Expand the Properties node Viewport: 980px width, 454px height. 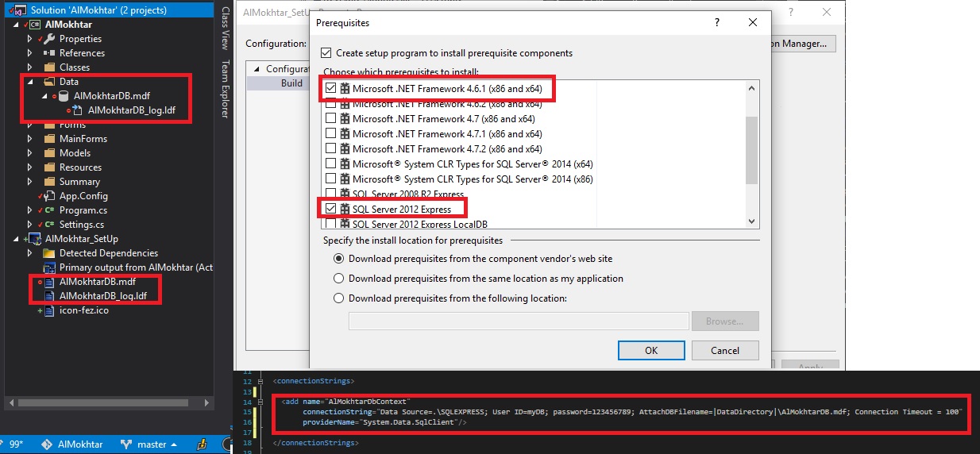30,39
